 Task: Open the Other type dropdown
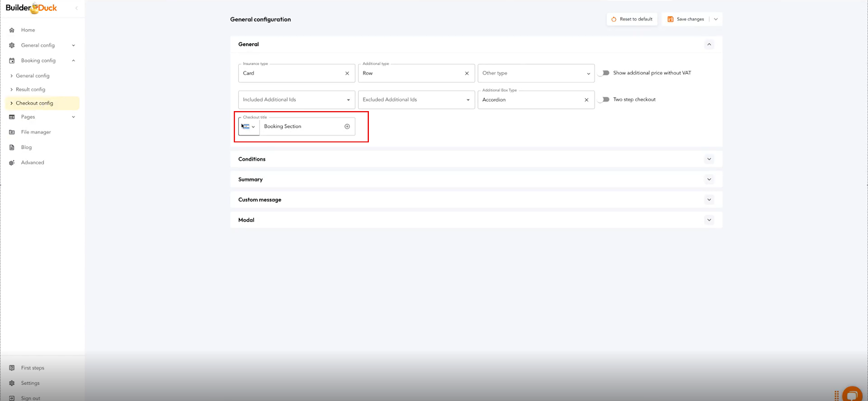click(x=535, y=73)
